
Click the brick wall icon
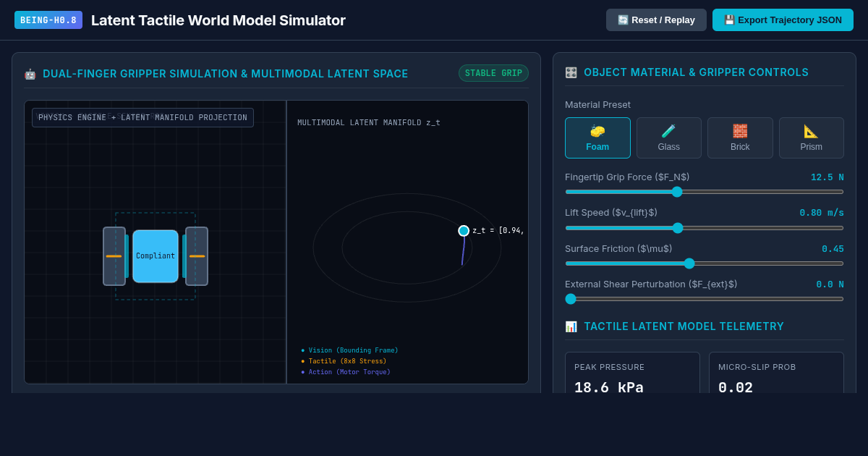(x=740, y=131)
